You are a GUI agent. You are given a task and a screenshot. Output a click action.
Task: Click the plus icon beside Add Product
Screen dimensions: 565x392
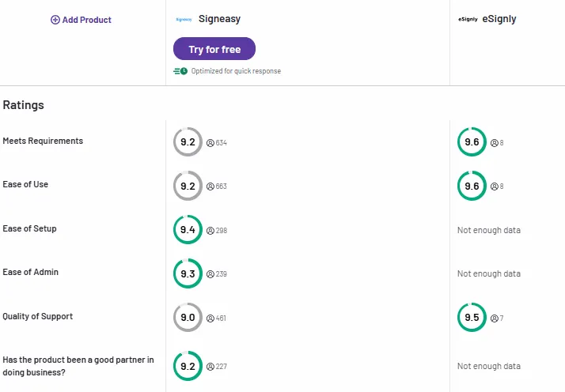click(55, 20)
